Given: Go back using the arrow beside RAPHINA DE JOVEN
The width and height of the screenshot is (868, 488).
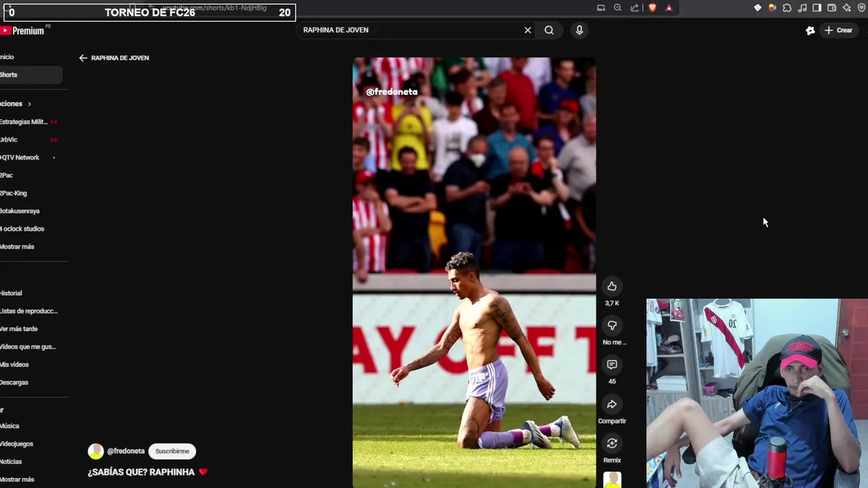Looking at the screenshot, I should [x=83, y=58].
